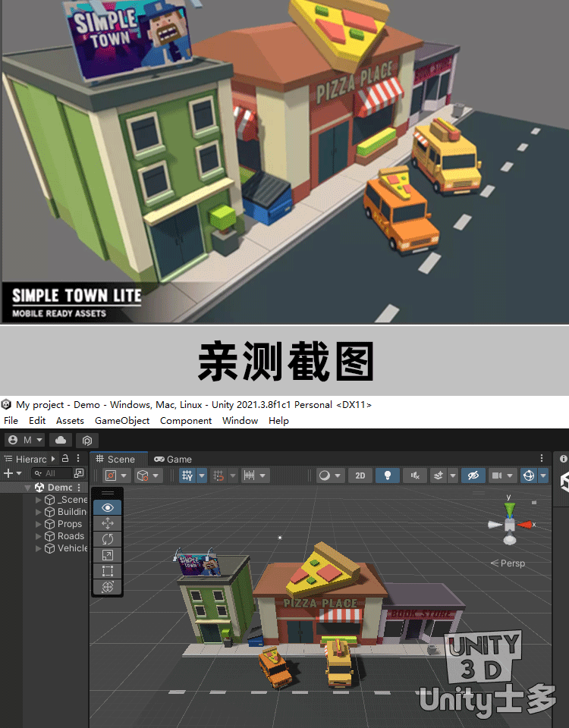
Task: Open the account dropdown
Action: tap(25, 440)
